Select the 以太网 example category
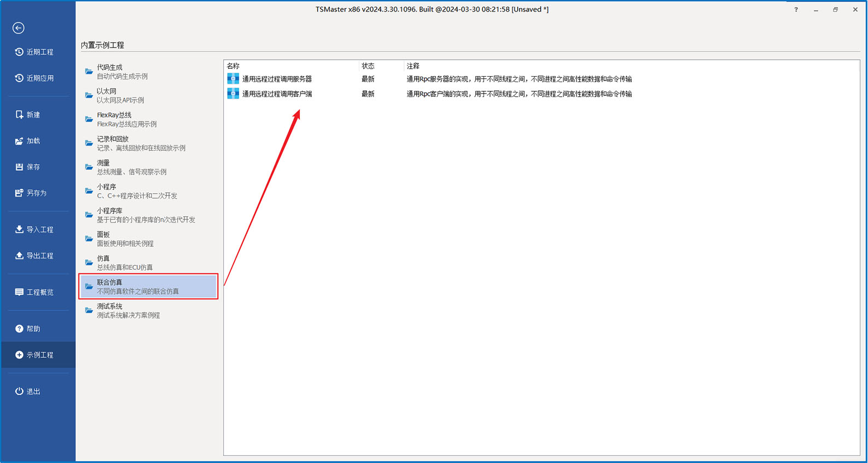Image resolution: width=868 pixels, height=463 pixels. [149, 96]
